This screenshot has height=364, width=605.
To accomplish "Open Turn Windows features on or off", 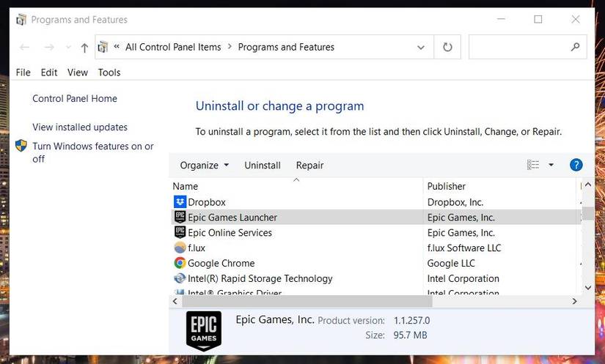I will [x=93, y=152].
